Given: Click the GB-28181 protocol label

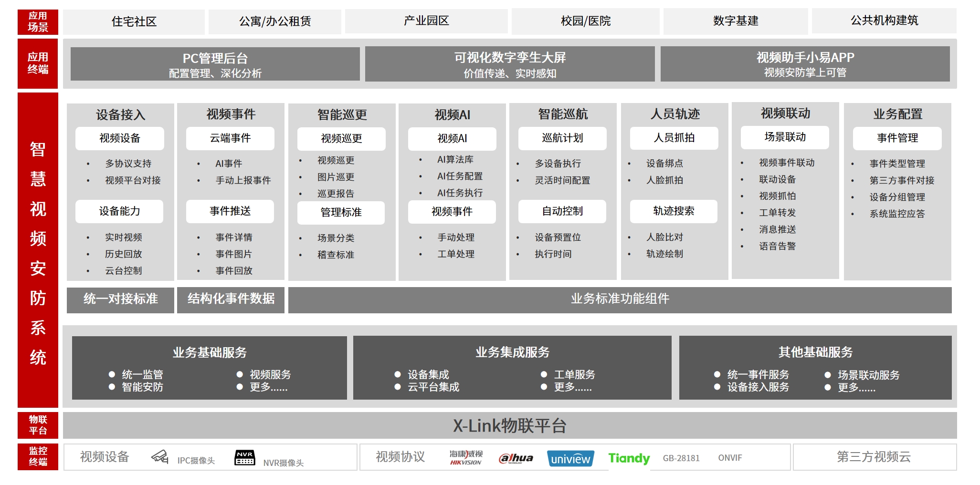Looking at the screenshot, I should point(681,458).
